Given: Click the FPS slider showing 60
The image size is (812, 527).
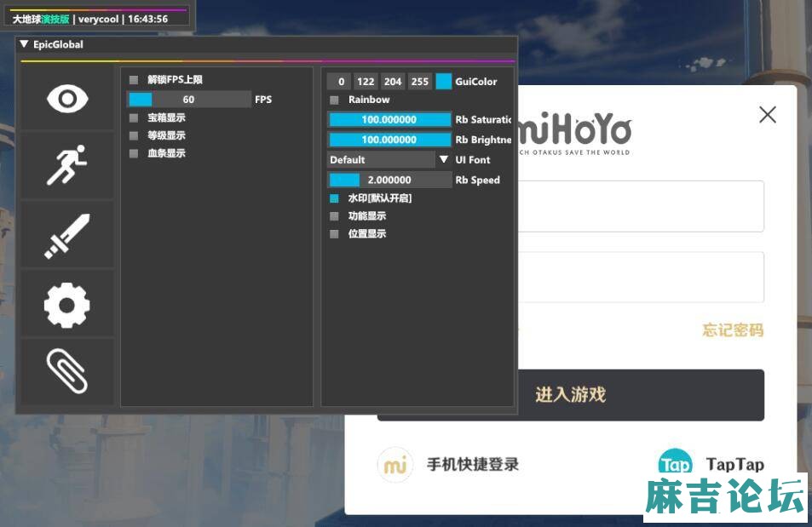Looking at the screenshot, I should (x=188, y=100).
